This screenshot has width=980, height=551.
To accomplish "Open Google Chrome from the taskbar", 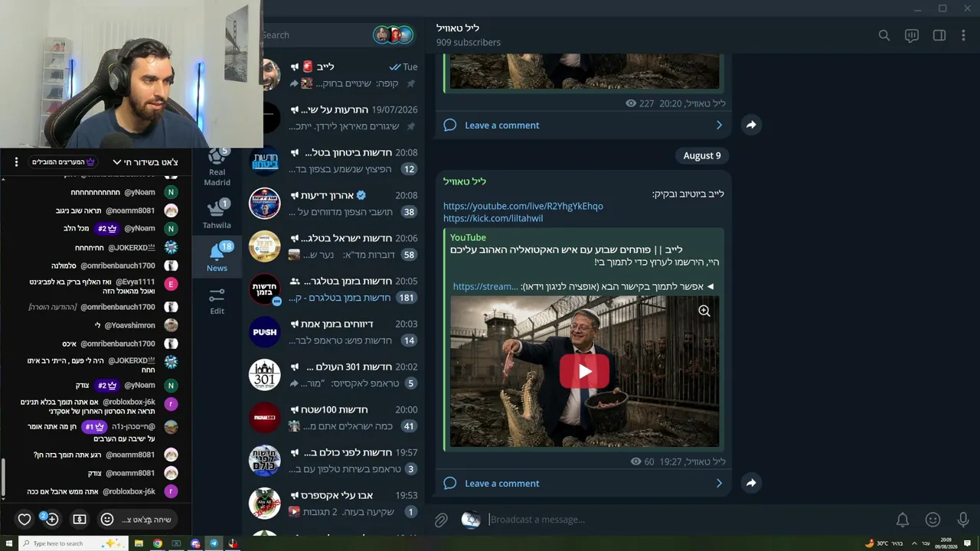I will 158,543.
